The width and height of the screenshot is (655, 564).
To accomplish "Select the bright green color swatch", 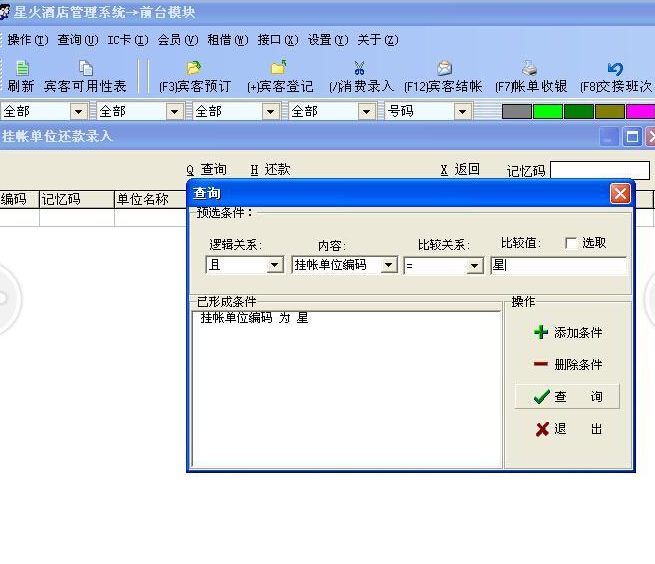I will 548,112.
